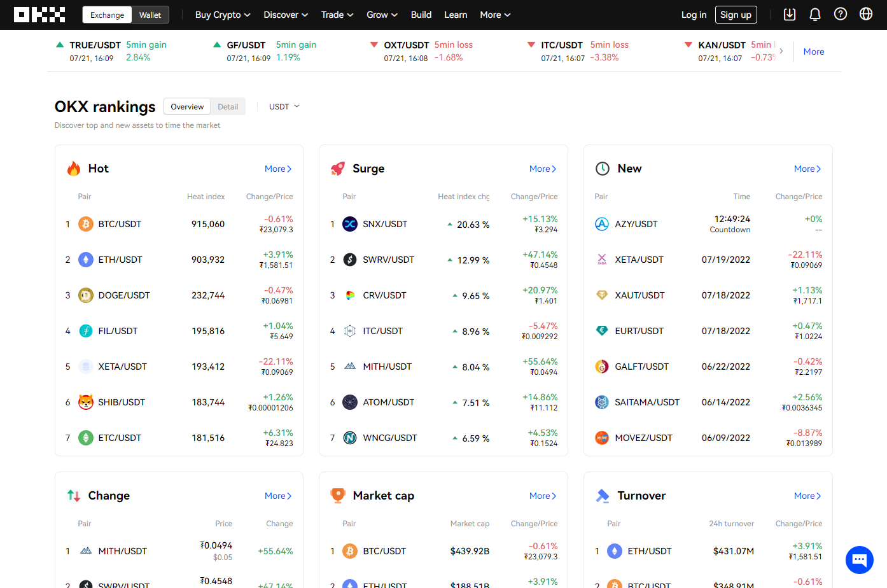Open TRUE/USDT ticker item
The image size is (887, 588).
click(112, 51)
